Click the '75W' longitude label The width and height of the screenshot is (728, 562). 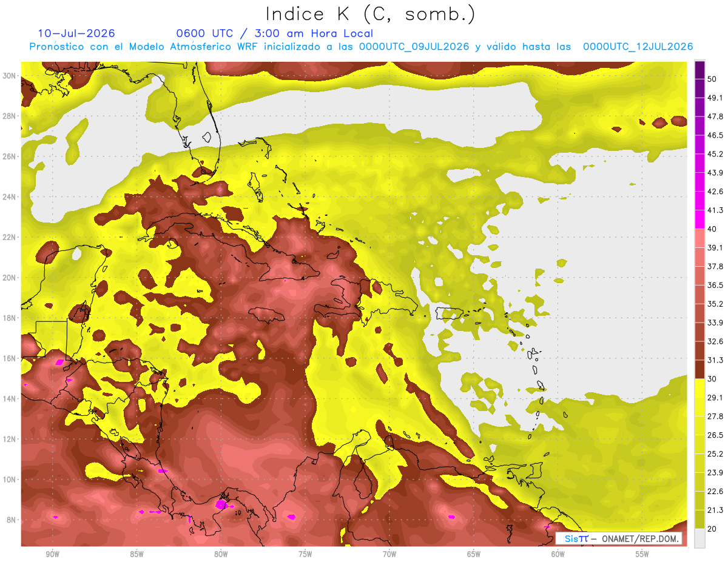305,554
